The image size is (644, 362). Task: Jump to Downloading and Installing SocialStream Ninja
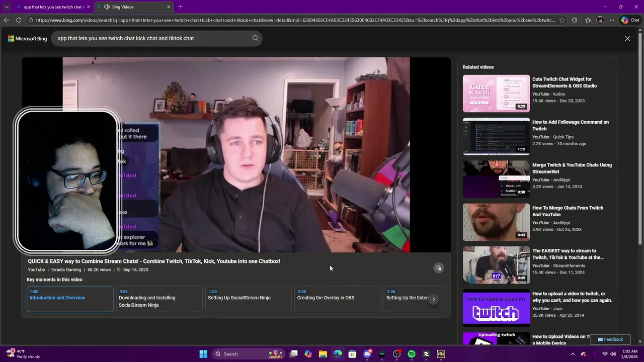point(159,299)
